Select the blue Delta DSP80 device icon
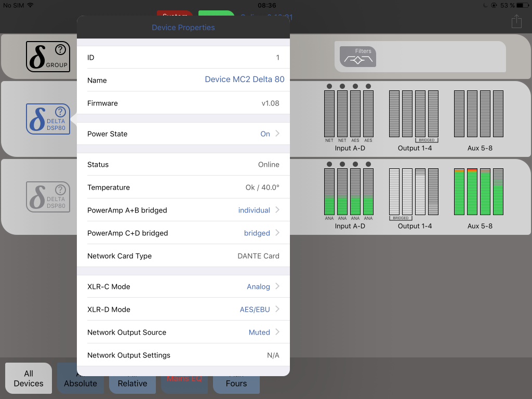532x399 pixels. (x=48, y=119)
